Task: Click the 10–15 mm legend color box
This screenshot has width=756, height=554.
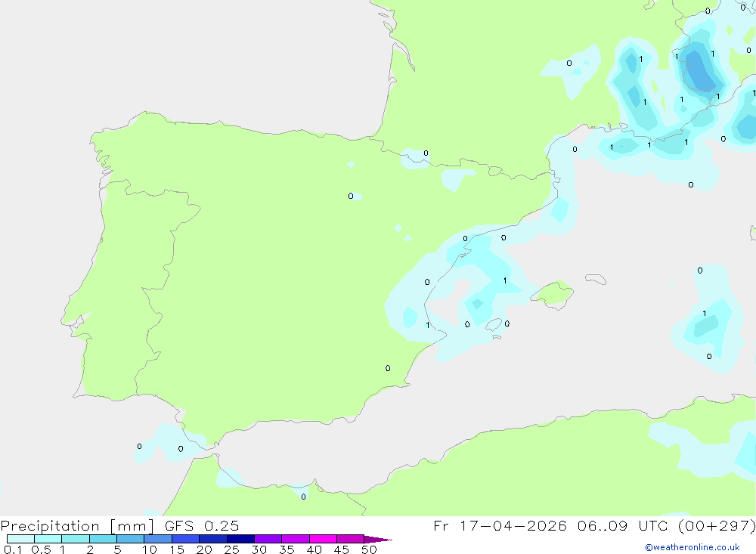Action: pos(158,539)
